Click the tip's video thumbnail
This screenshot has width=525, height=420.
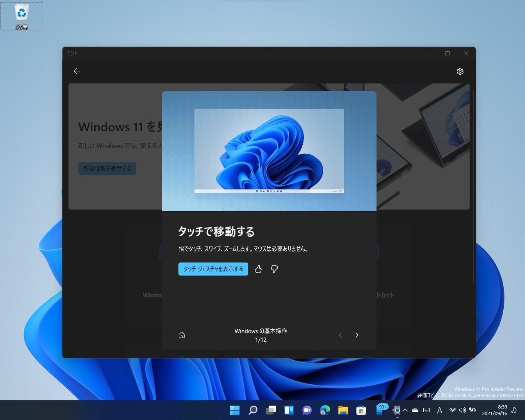click(x=269, y=151)
